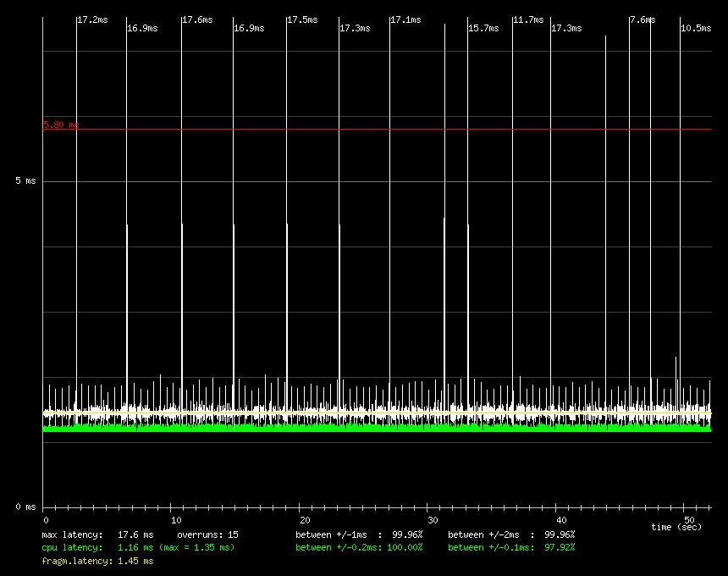Select the 11.7ms peak label
The width and height of the screenshot is (728, 576).
(x=528, y=19)
